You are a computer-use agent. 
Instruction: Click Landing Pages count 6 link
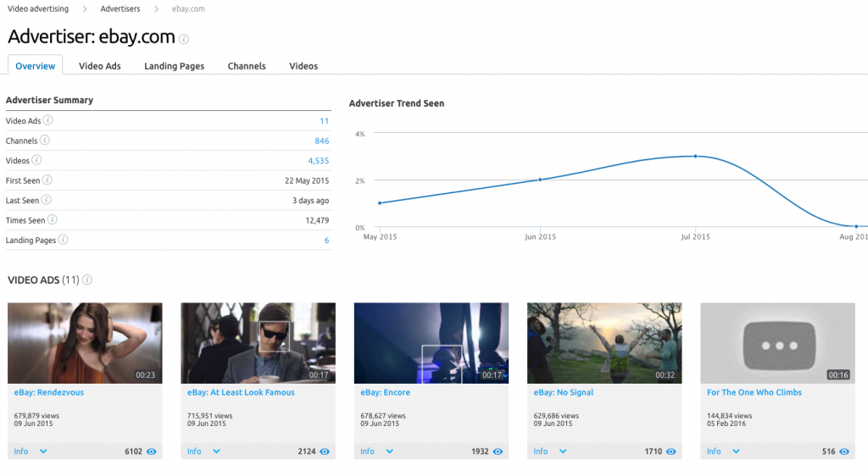[x=326, y=241]
